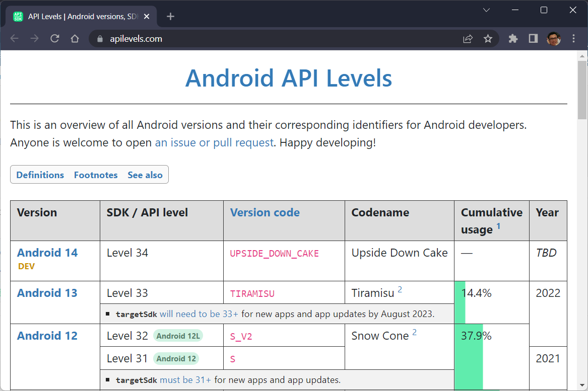Click the green Android 12 badge
The image size is (588, 391).
[176, 359]
